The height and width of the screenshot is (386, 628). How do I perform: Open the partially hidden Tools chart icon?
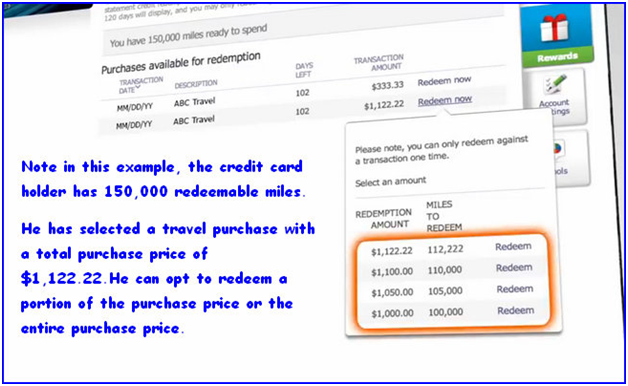pos(558,149)
